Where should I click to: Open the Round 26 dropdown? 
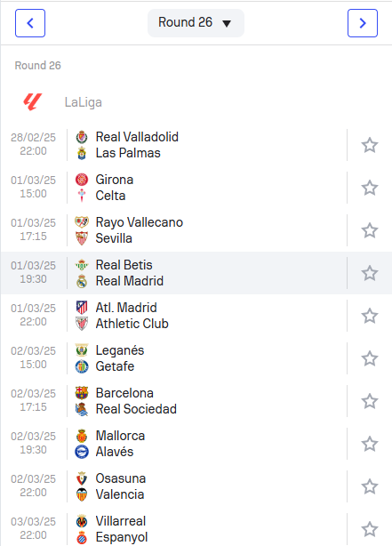(196, 23)
